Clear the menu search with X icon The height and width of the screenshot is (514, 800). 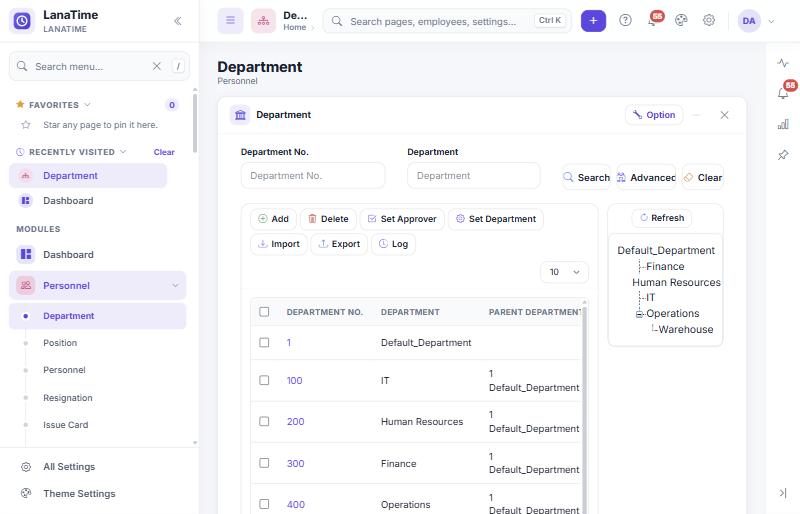coord(157,66)
